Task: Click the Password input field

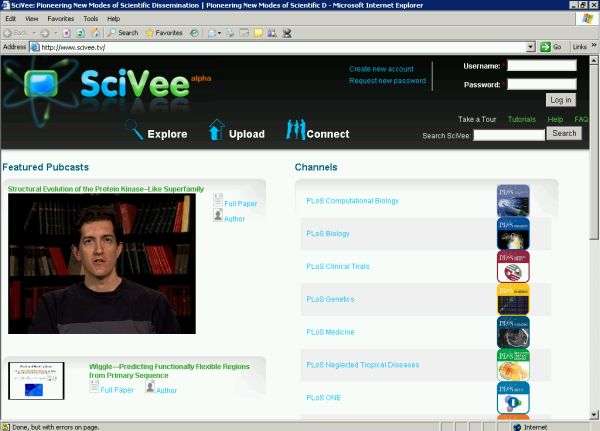Action: point(542,84)
